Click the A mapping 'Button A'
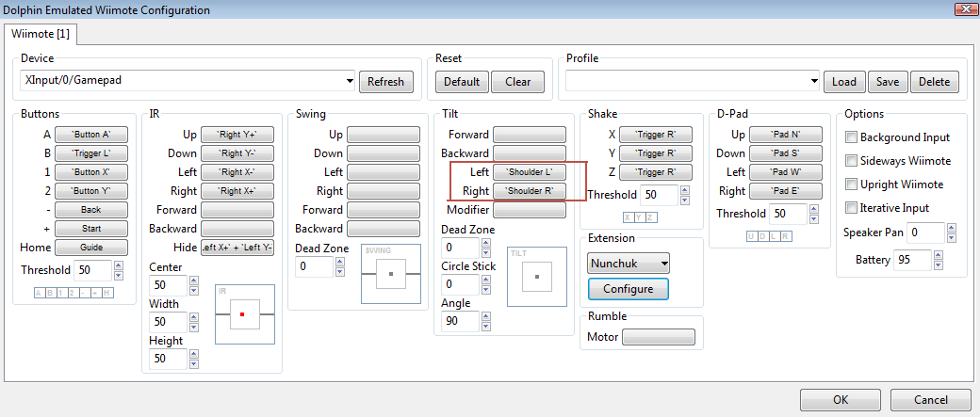This screenshot has width=980, height=417. 91,135
